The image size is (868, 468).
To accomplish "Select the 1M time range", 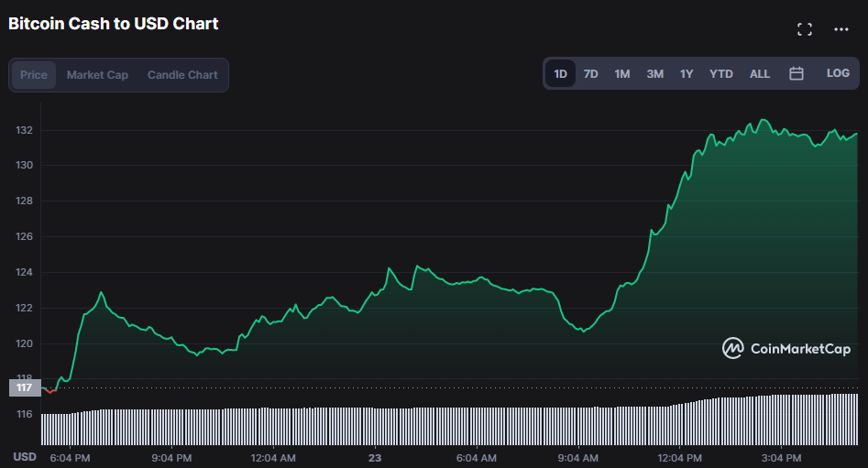I will pos(622,73).
